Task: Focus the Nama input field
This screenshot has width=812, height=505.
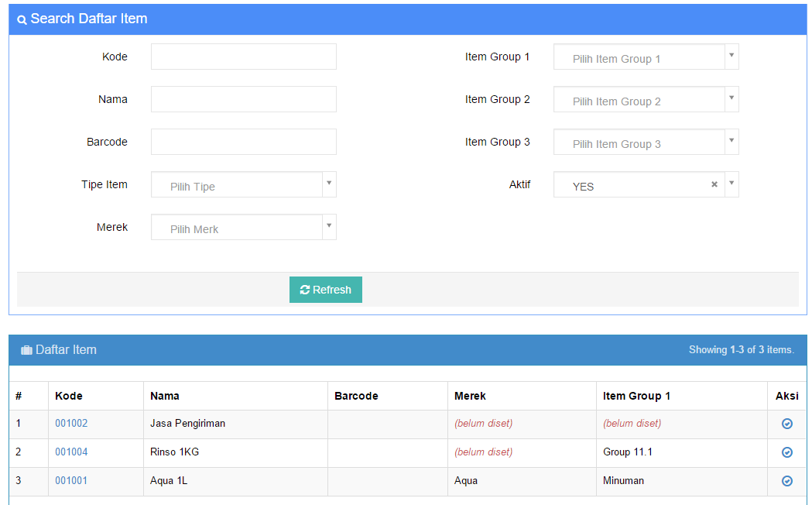Action: [243, 99]
